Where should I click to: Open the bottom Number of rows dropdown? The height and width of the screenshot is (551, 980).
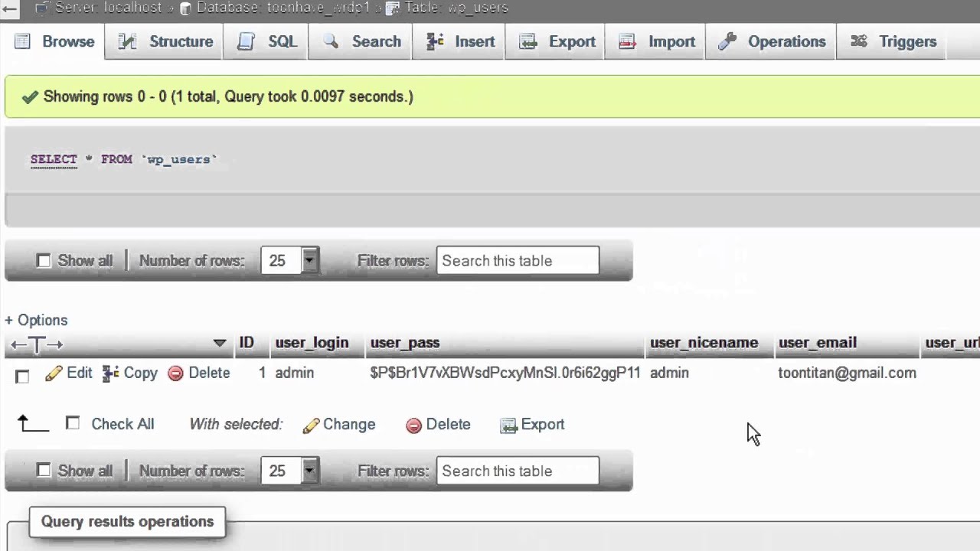pyautogui.click(x=289, y=471)
